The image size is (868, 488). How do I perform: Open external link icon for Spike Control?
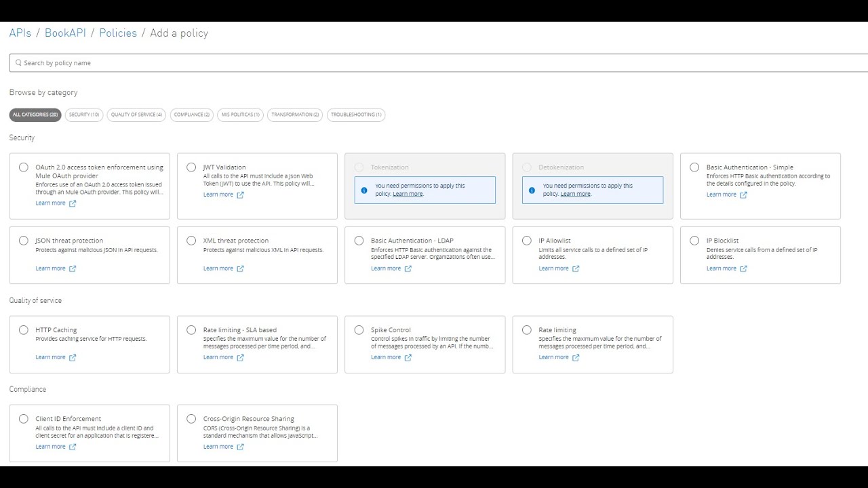pos(408,357)
